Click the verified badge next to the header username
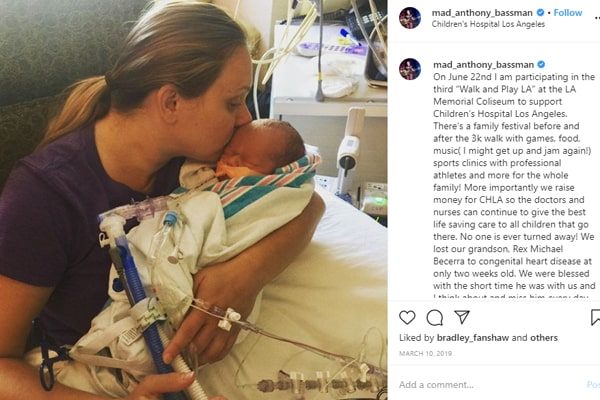This screenshot has width=600, height=400. 540,13
